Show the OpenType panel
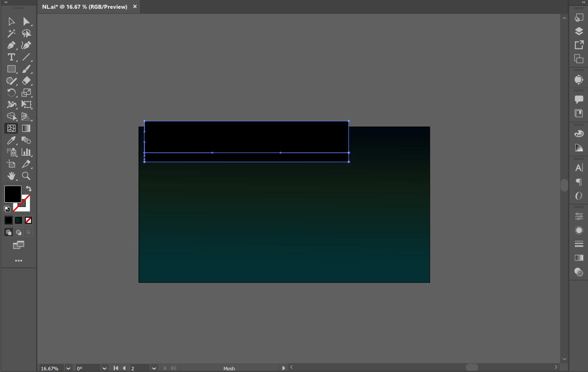The height and width of the screenshot is (372, 588). pyautogui.click(x=579, y=196)
